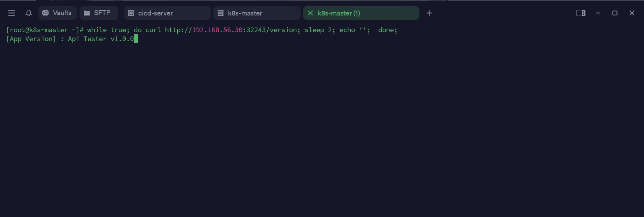644x217 pixels.
Task: Click the 'done;' text in the command
Action: pos(388,30)
